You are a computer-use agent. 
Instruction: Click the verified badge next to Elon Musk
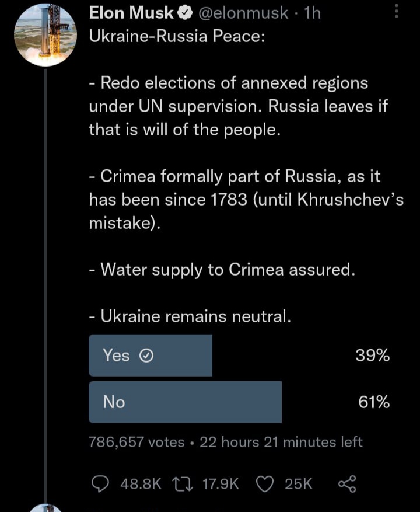184,13
